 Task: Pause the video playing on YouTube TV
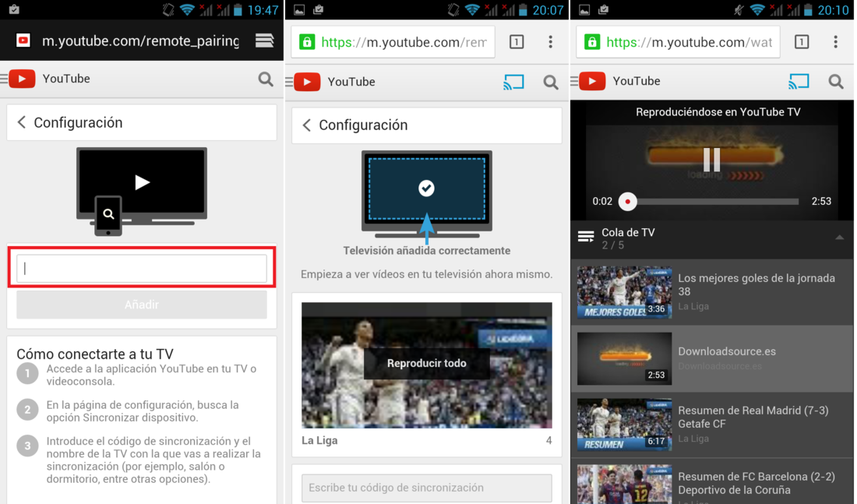[x=711, y=160]
